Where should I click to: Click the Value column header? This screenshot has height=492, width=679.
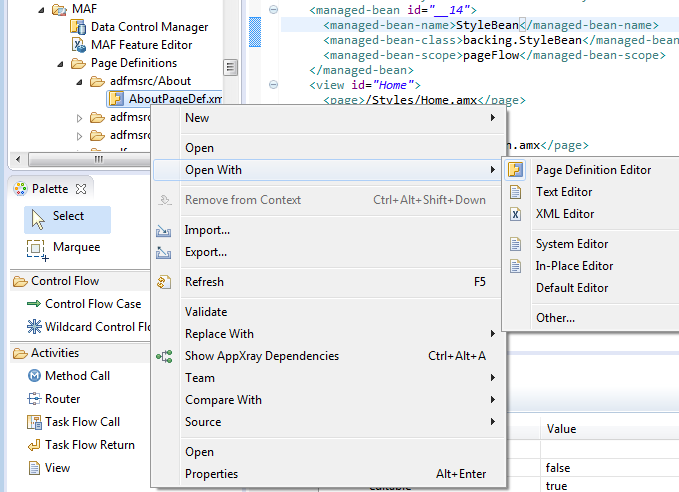(561, 429)
